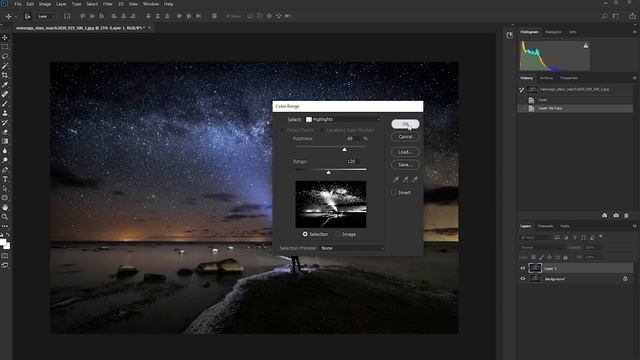Open the search icon in options bar

pyautogui.click(x=604, y=16)
